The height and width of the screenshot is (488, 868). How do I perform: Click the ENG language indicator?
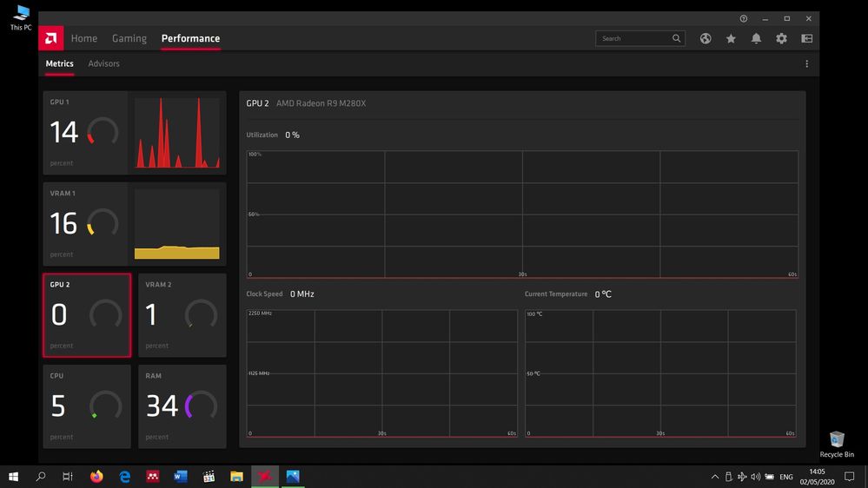[786, 477]
